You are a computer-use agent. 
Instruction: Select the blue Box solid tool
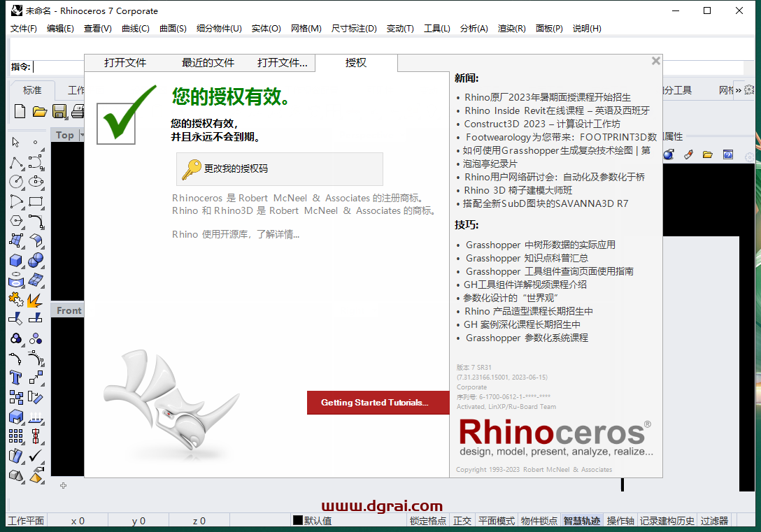click(x=16, y=261)
